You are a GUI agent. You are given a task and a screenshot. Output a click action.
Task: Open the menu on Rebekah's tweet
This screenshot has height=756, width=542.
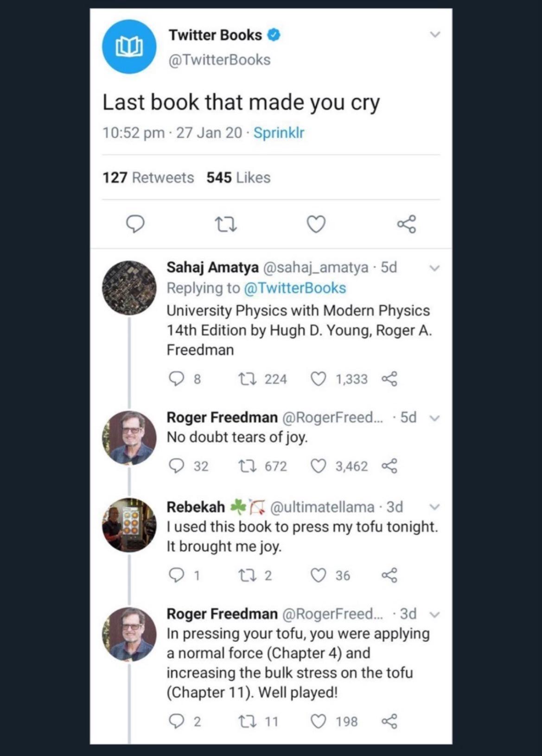(x=435, y=507)
